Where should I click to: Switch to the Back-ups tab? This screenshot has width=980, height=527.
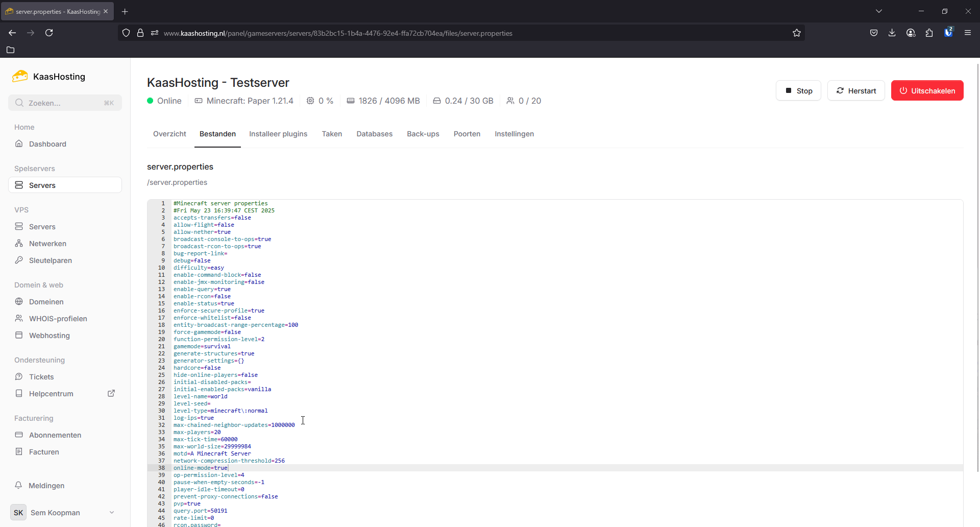423,134
